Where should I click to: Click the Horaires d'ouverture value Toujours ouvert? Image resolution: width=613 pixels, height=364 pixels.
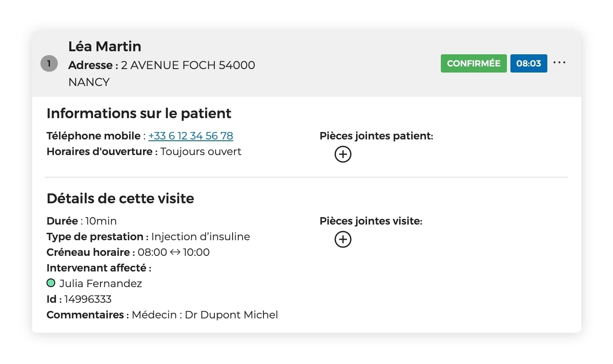click(200, 152)
